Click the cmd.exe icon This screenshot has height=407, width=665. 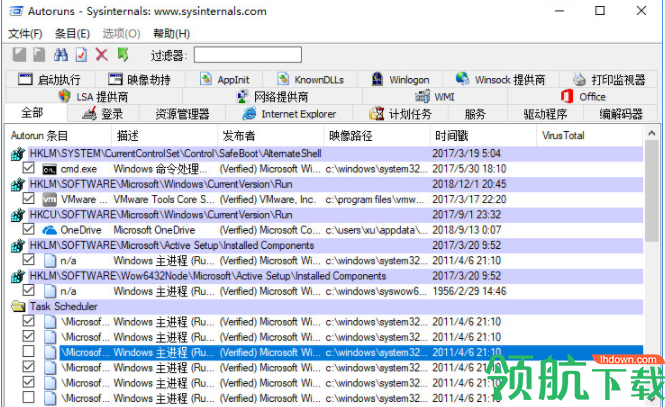[49, 169]
